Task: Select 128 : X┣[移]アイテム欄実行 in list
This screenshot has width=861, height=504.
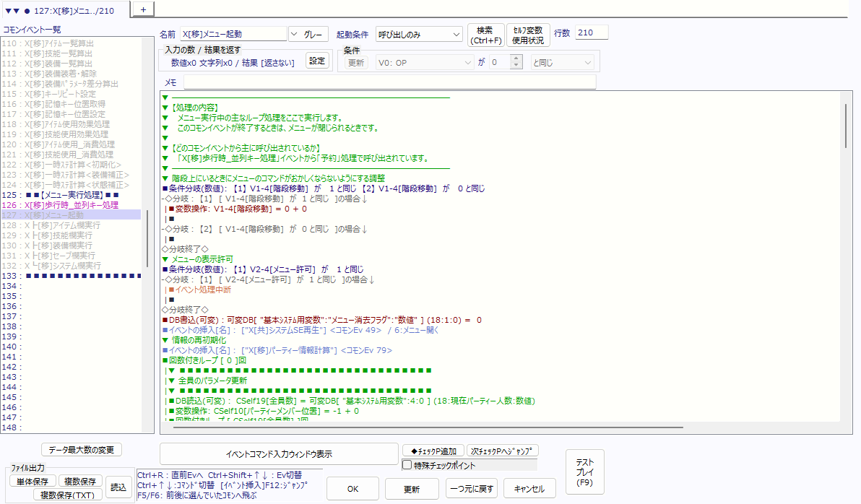Action: point(71,225)
